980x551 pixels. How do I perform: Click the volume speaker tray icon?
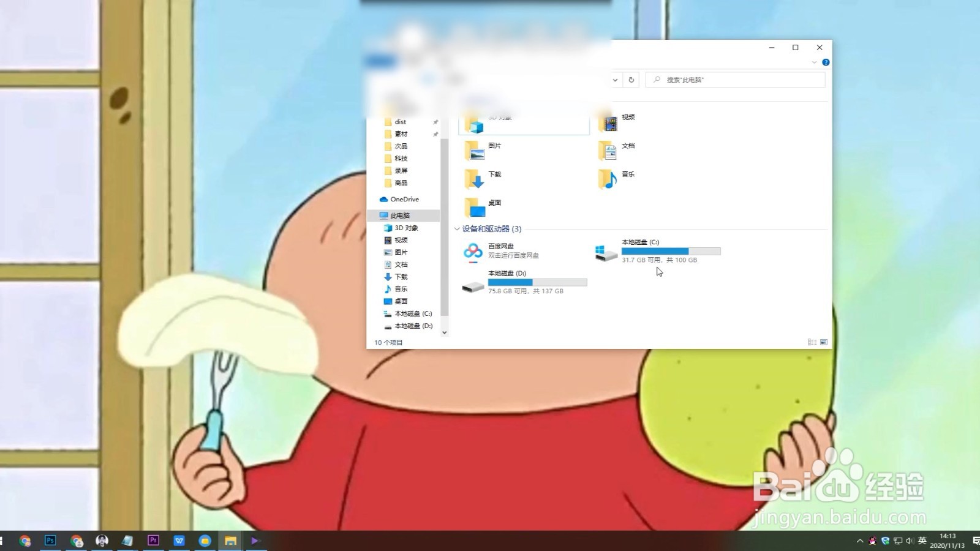point(910,541)
